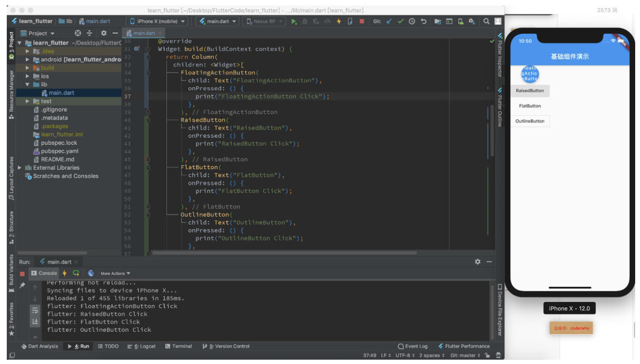Show Git history clock icon
Screen dimensions: 640x364
point(412,21)
